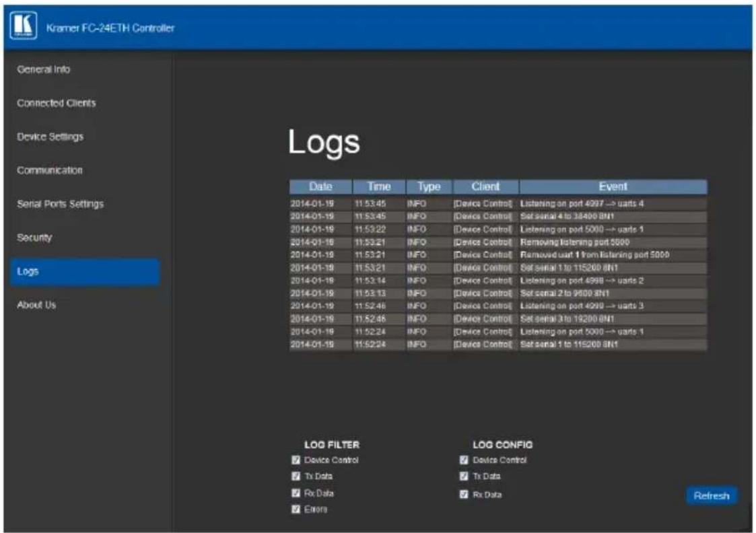Select the Logs sidebar item
756x533 pixels.
[x=84, y=272]
